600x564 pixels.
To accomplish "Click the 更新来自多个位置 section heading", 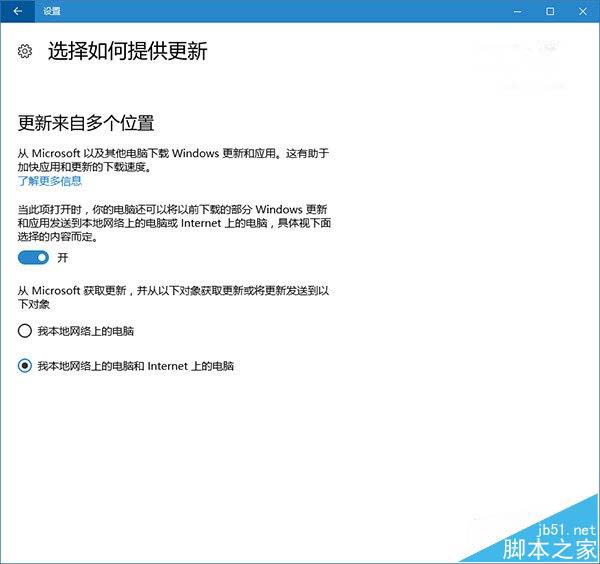I will [x=86, y=123].
